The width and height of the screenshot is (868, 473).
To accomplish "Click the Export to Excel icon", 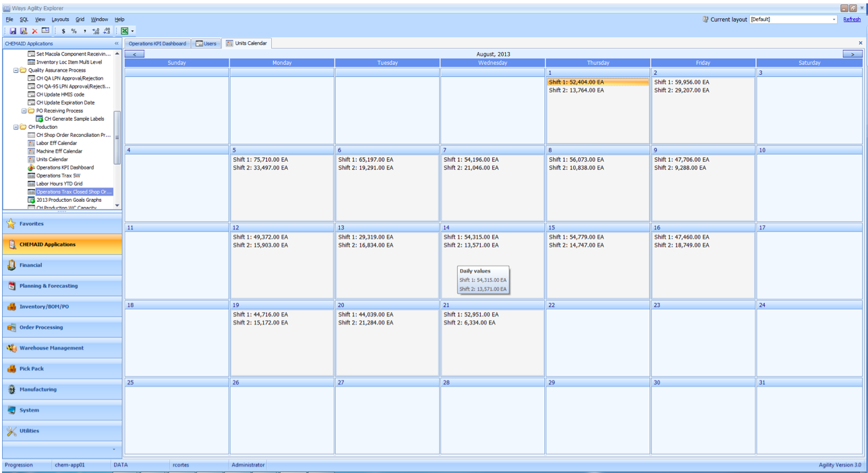I will tap(124, 31).
